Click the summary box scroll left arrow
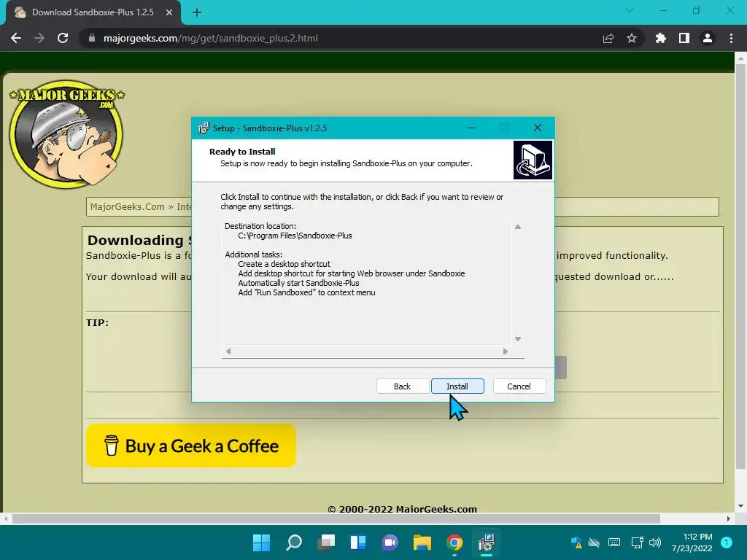The width and height of the screenshot is (747, 560). pos(228,351)
